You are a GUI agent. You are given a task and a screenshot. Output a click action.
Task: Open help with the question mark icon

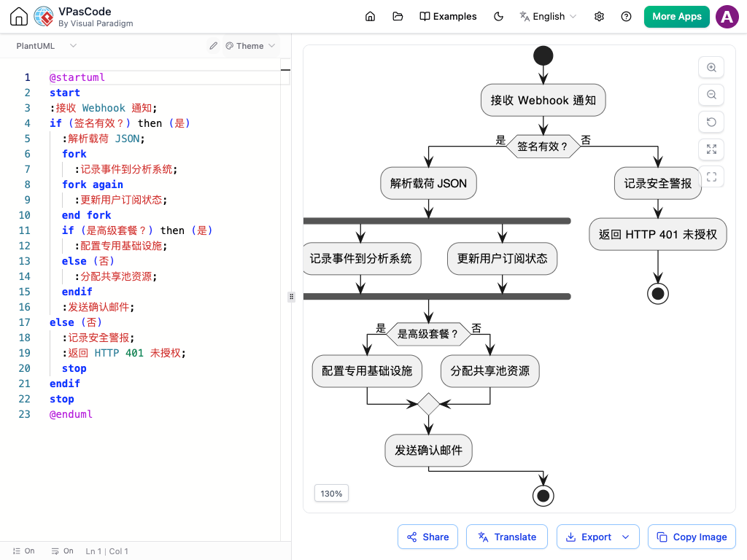[627, 17]
